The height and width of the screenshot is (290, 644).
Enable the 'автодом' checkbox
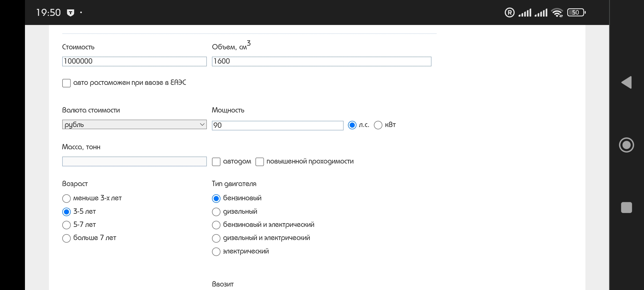click(216, 162)
